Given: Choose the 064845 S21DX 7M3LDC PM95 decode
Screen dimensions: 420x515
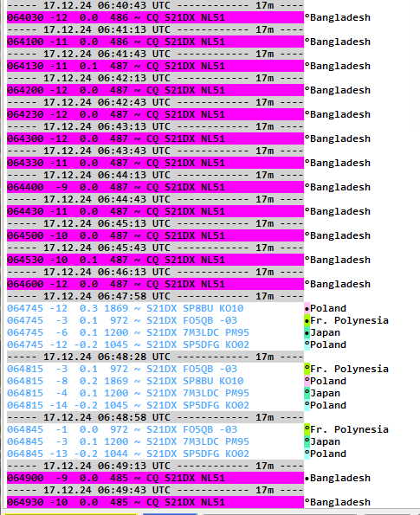Looking at the screenshot, I should pos(155,441).
